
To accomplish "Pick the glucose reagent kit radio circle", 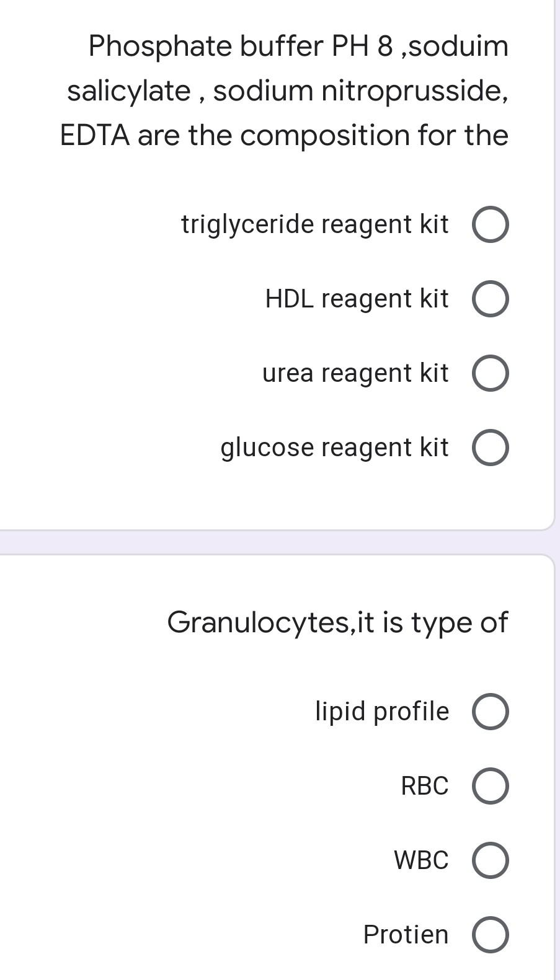I will point(491,448).
